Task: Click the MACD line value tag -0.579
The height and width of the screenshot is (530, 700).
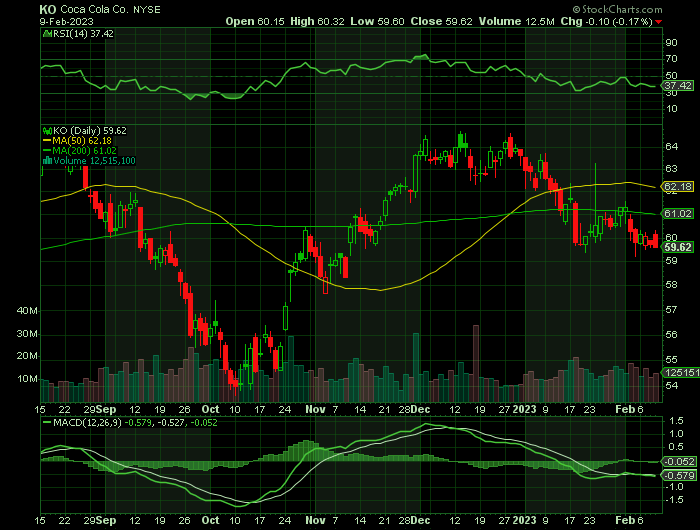Action: 679,476
